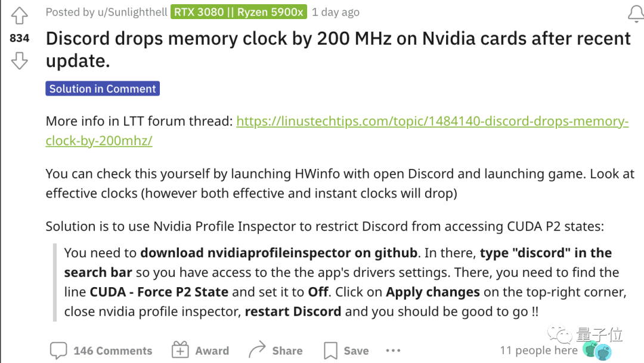Click the Solution in Comment flair
The height and width of the screenshot is (363, 644).
click(x=103, y=89)
